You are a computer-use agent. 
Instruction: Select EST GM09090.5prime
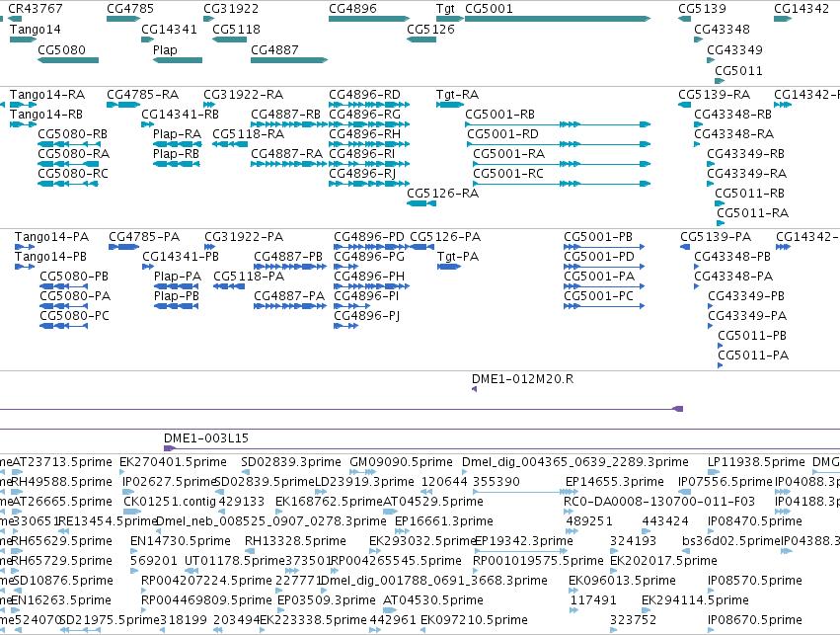click(x=362, y=472)
